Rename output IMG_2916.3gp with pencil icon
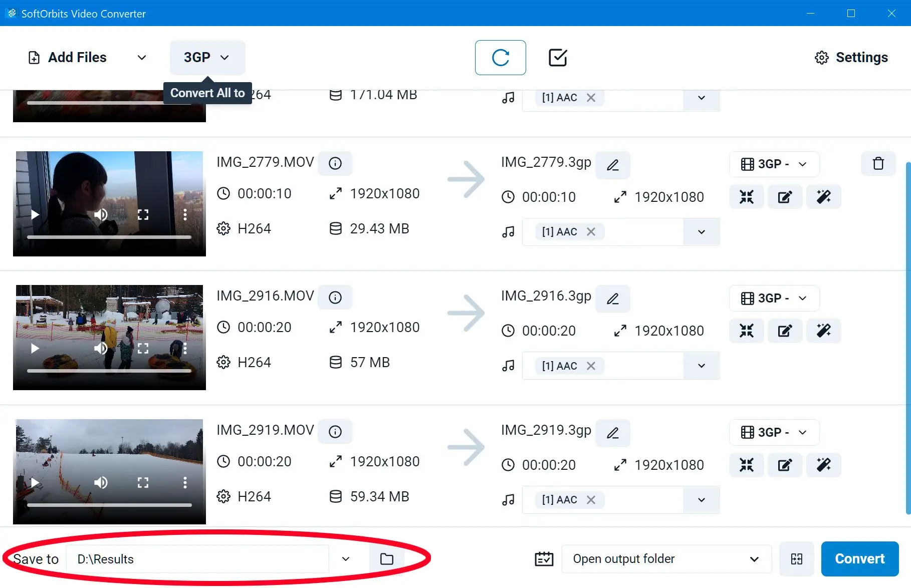This screenshot has height=588, width=911. 612,299
